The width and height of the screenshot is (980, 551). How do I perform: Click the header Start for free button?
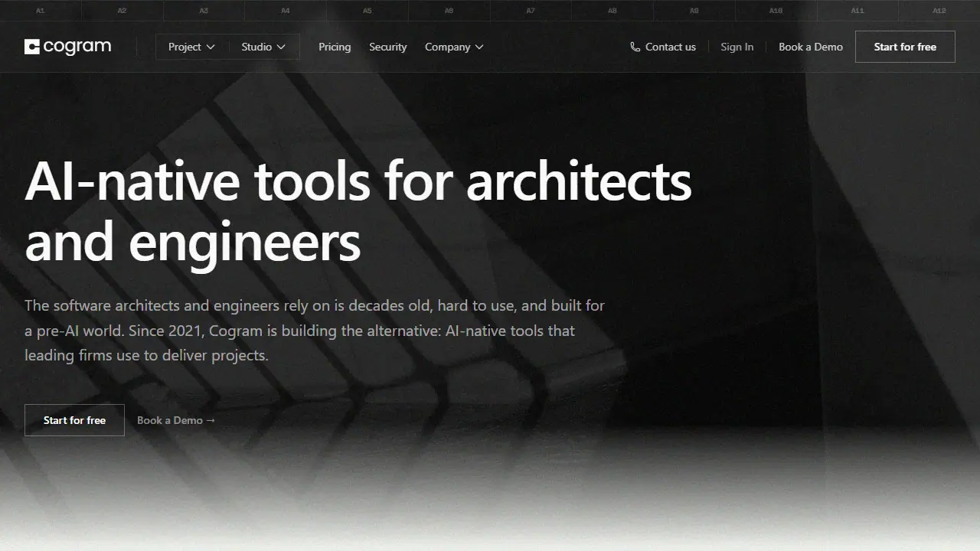coord(905,47)
